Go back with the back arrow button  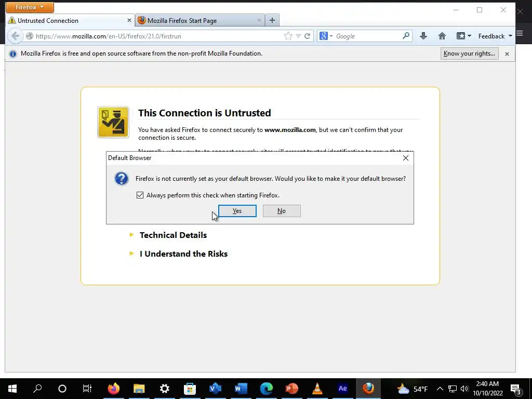coord(15,36)
